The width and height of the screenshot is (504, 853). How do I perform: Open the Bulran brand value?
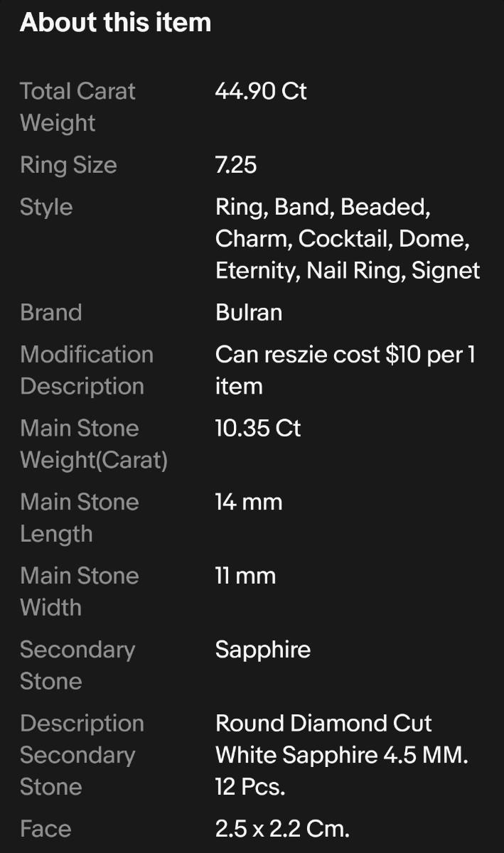pos(249,312)
